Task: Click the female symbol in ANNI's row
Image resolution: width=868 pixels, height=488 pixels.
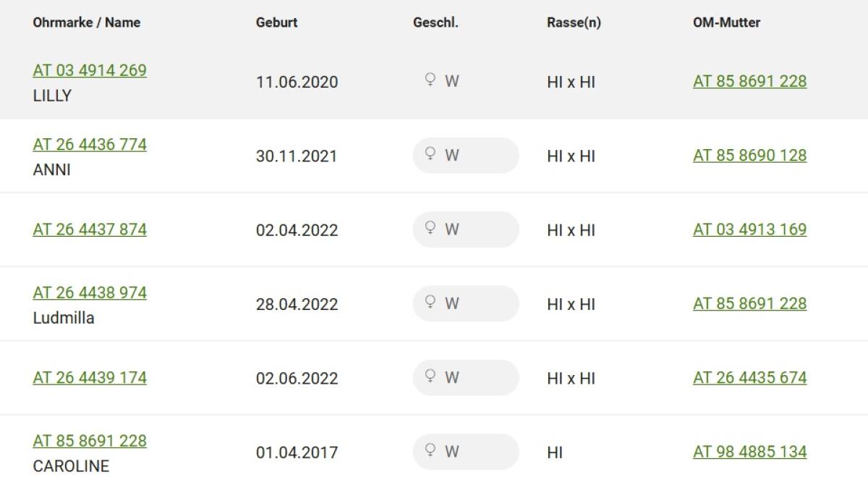Action: 430,154
